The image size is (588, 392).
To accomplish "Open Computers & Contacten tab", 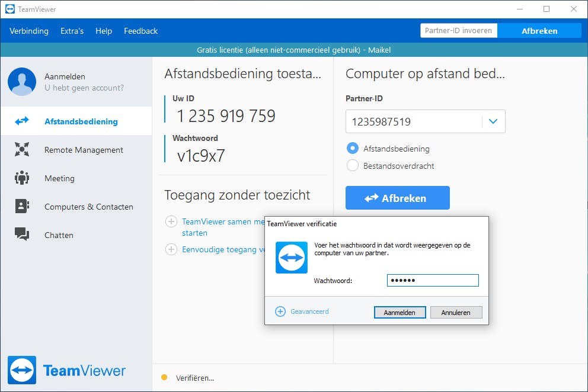I will pyautogui.click(x=76, y=207).
